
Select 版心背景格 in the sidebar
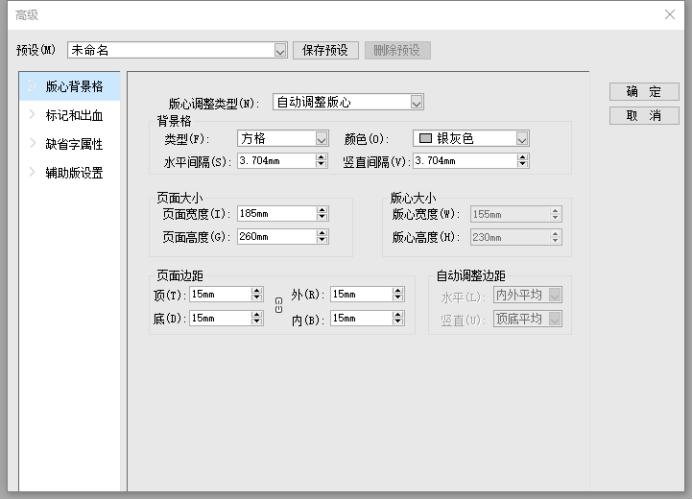[x=73, y=86]
